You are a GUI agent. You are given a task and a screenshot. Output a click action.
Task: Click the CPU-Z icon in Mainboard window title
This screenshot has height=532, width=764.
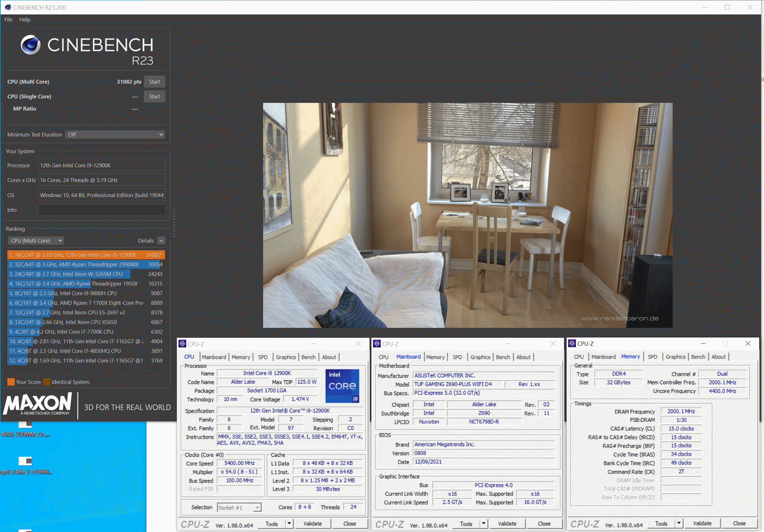pyautogui.click(x=377, y=344)
